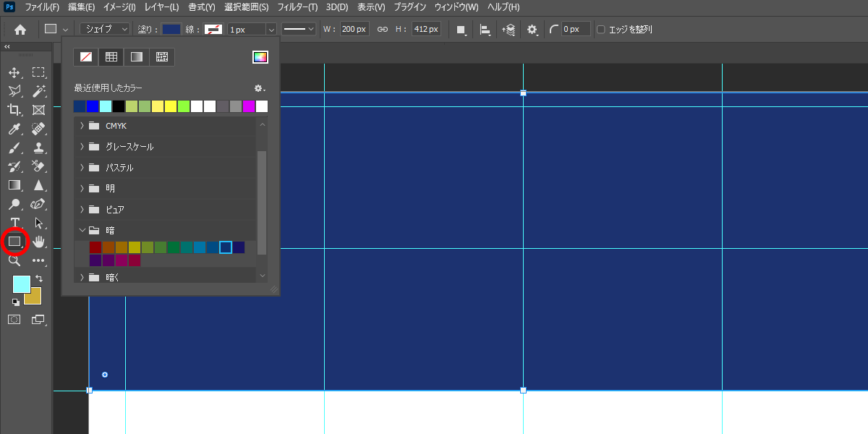
Task: Select the Pen tool
Action: [x=38, y=204]
